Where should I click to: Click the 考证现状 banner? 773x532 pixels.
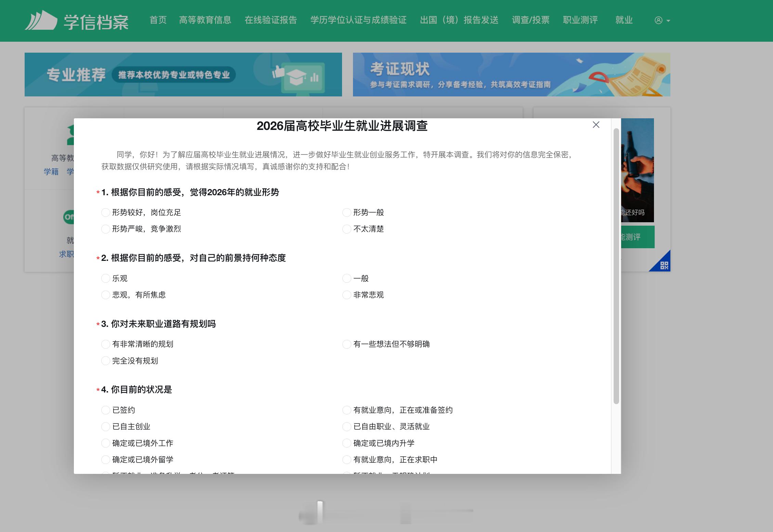point(511,75)
